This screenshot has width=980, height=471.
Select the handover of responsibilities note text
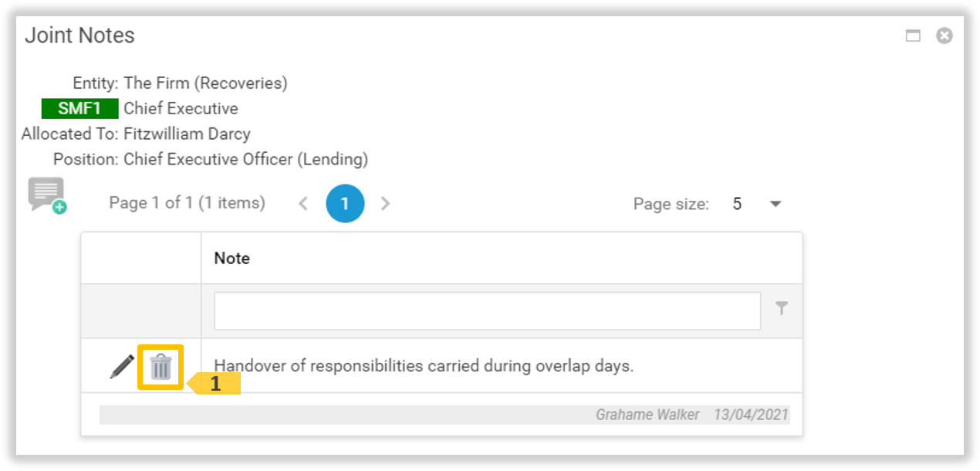(424, 366)
